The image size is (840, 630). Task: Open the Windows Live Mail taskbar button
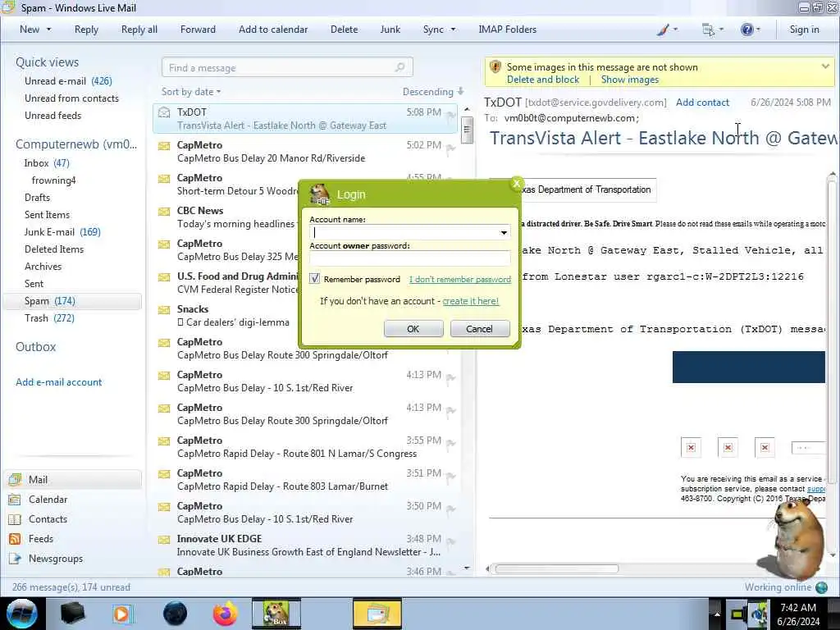(377, 614)
